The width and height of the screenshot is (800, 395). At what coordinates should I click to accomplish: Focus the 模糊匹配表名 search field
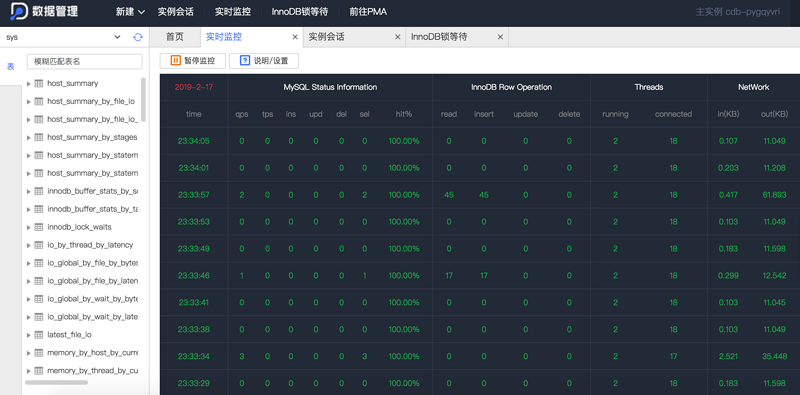tap(85, 61)
